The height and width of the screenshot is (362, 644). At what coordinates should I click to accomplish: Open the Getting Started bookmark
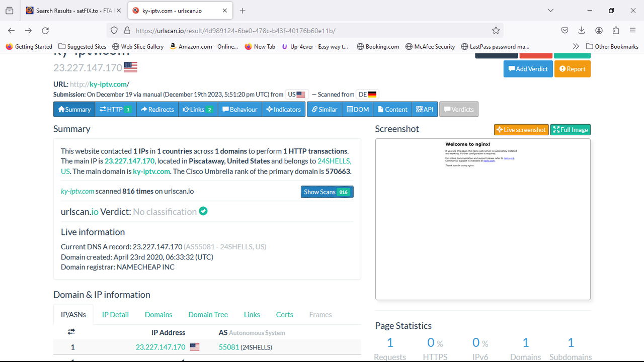[29, 46]
